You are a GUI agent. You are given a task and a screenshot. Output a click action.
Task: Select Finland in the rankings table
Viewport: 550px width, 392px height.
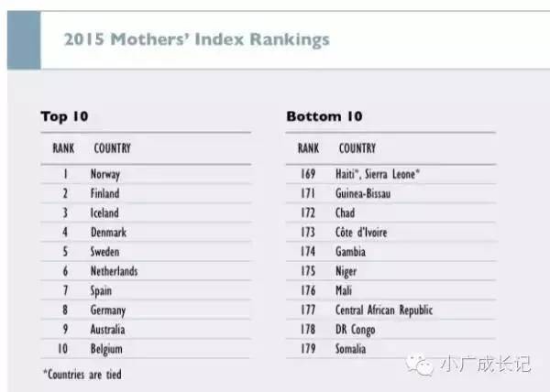click(104, 193)
